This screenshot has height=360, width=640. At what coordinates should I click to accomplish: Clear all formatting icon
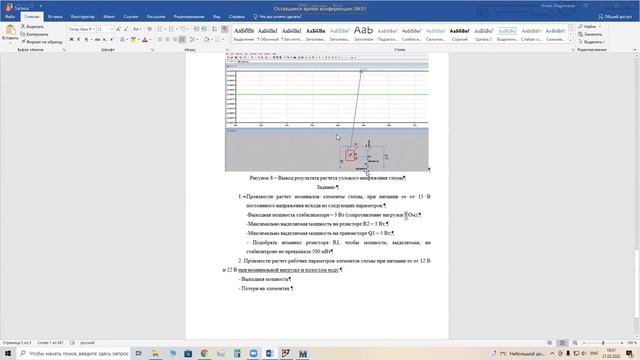click(149, 29)
